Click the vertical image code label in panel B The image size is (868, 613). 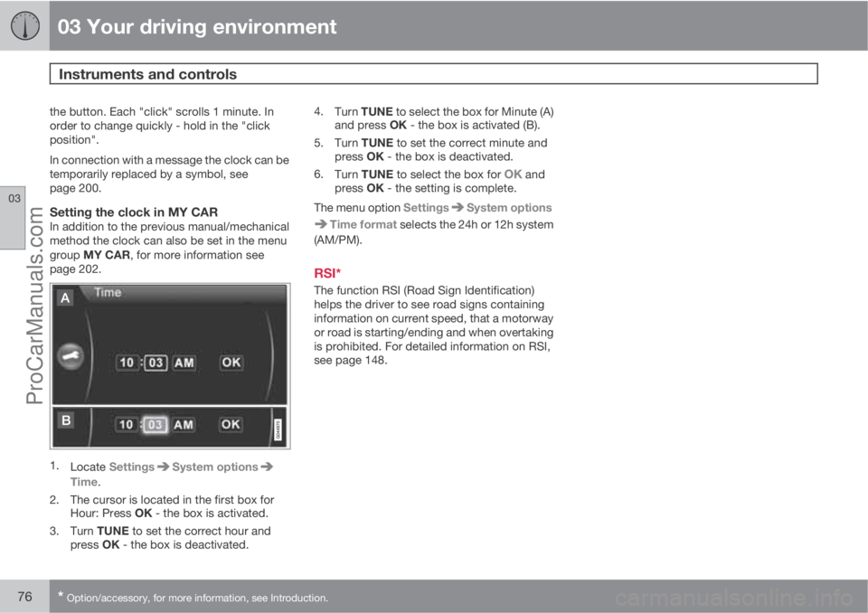tap(278, 429)
